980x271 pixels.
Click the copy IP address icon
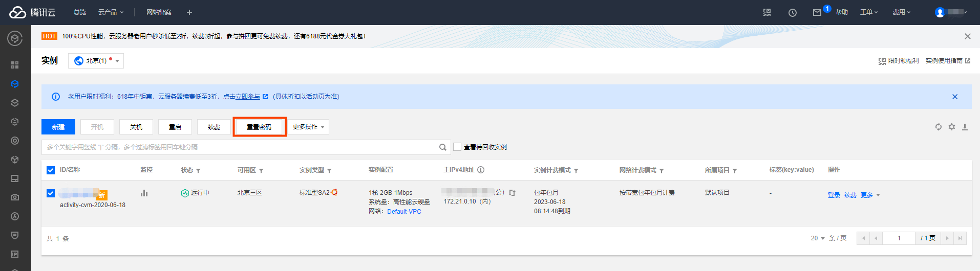click(512, 193)
